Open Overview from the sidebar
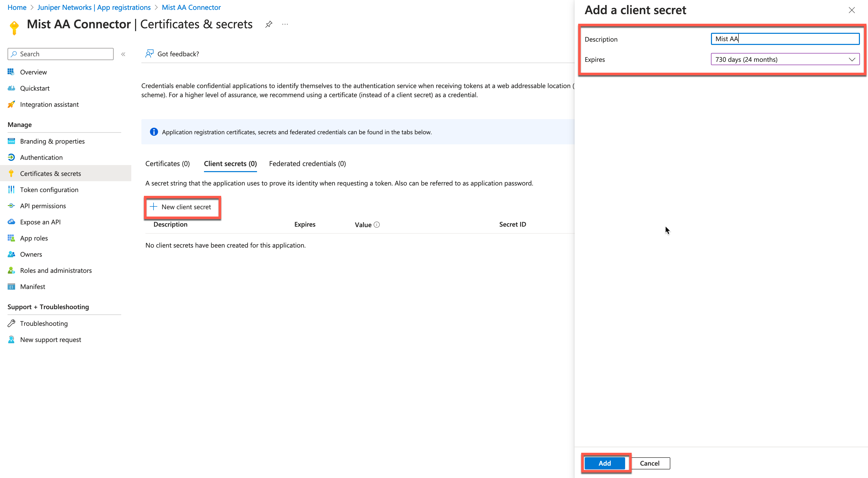This screenshot has width=868, height=478. click(33, 72)
